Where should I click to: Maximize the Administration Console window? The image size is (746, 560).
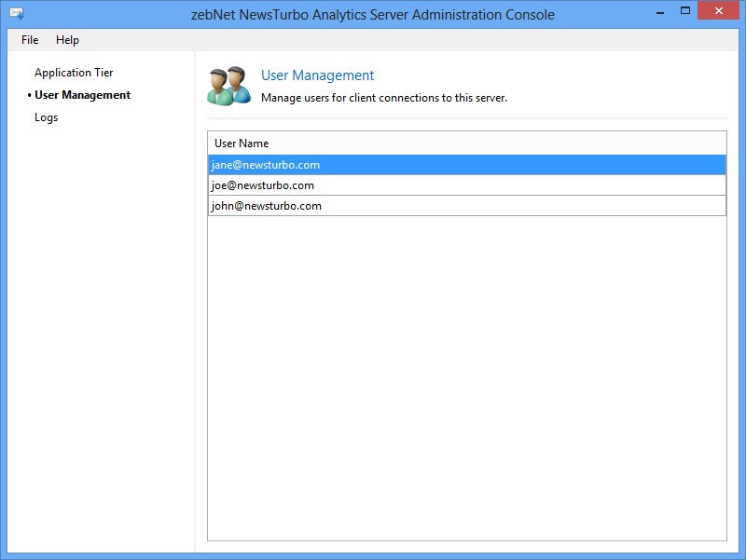pyautogui.click(x=685, y=10)
